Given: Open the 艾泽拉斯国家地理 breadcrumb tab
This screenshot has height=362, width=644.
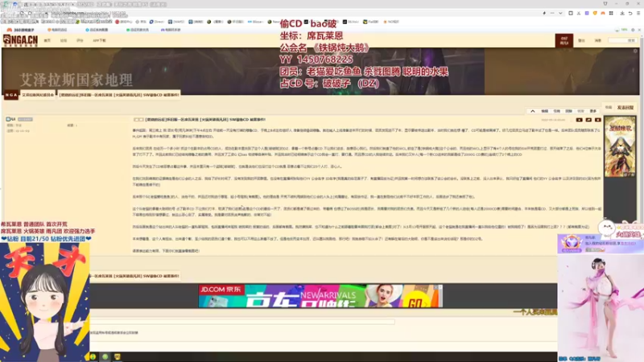Looking at the screenshot, I should tap(38, 95).
